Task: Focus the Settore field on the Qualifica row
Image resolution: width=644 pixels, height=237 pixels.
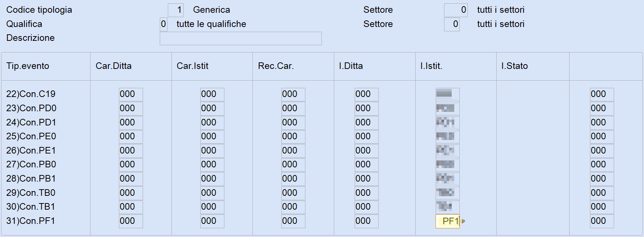Action: pos(452,24)
